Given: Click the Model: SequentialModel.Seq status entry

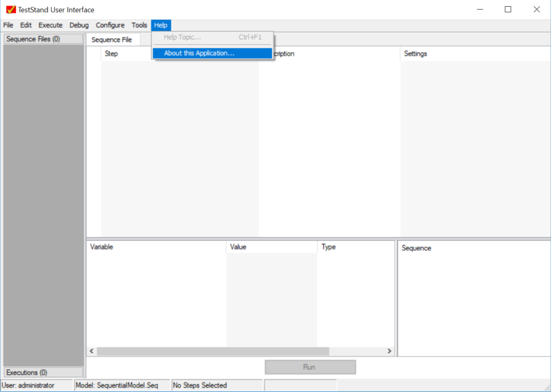Looking at the screenshot, I should tap(122, 385).
